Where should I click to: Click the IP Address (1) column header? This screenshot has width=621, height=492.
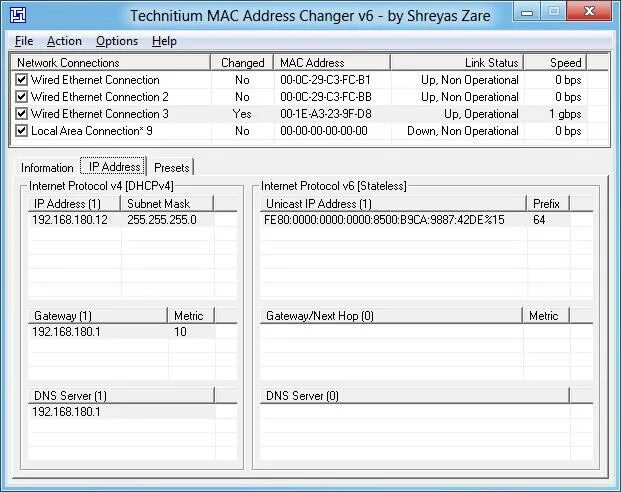74,204
